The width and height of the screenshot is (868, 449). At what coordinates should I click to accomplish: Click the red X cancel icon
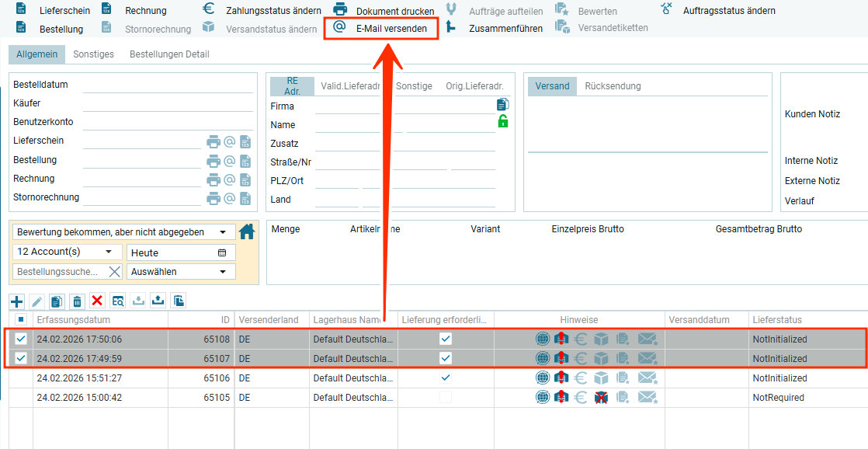97,301
